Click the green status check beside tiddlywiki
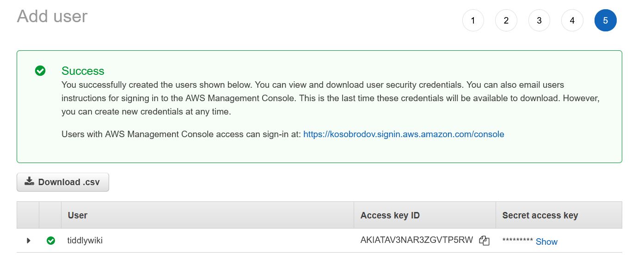 pyautogui.click(x=51, y=241)
